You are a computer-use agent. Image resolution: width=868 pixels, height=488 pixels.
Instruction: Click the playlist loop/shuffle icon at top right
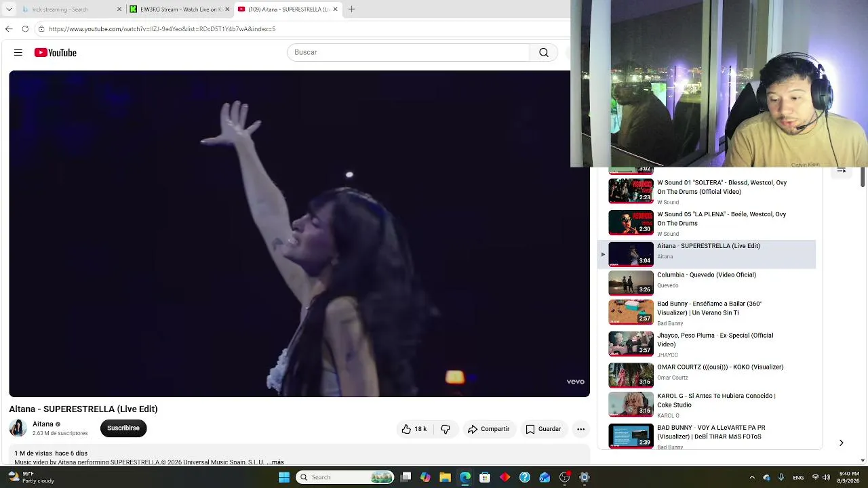point(841,171)
